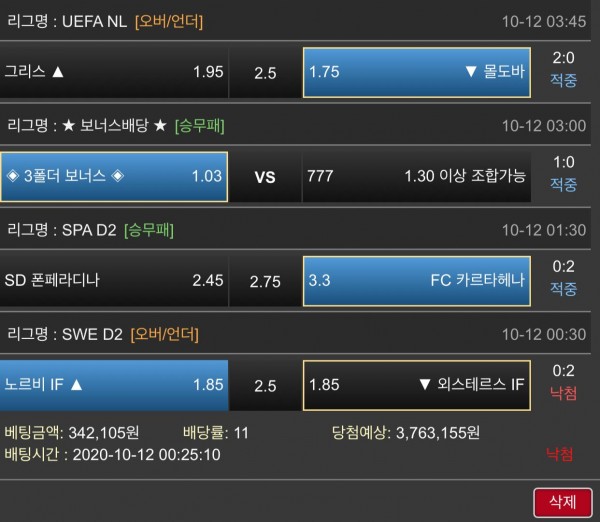Click the 777 1.30 이상 조합가능 cell
Viewport: 600px width, 522px height.
pos(414,177)
